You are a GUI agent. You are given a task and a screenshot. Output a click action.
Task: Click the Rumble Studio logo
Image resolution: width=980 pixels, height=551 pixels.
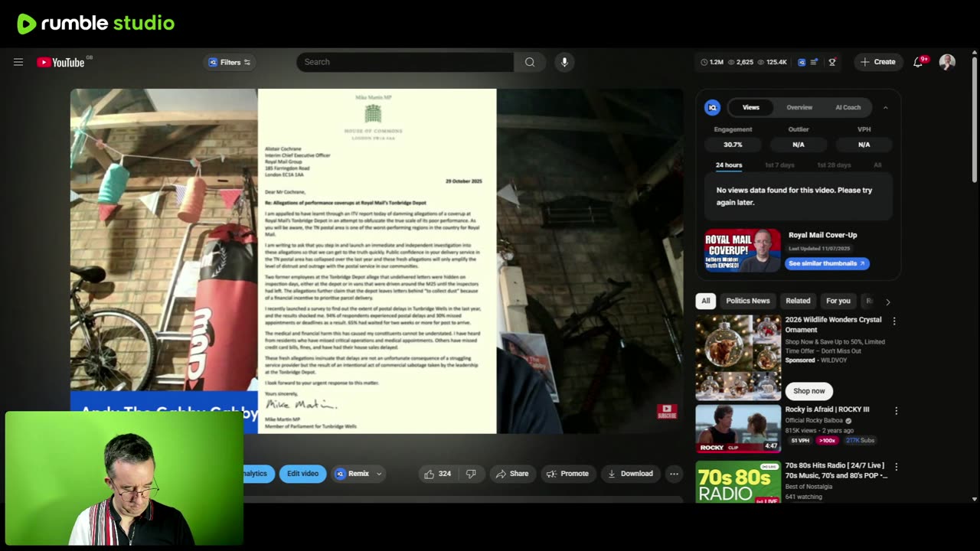(96, 23)
